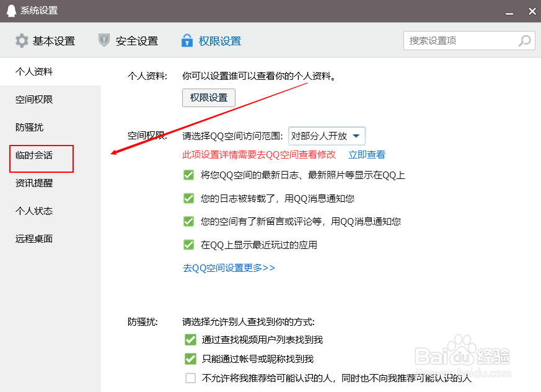Uncheck 您的空间有了新留言或评论 notification
This screenshot has width=541, height=392.
189,221
